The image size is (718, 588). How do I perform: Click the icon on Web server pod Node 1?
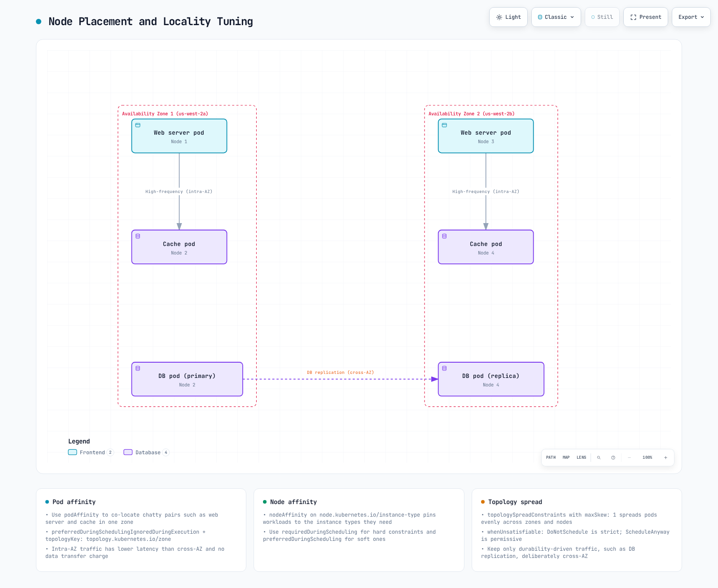138,125
